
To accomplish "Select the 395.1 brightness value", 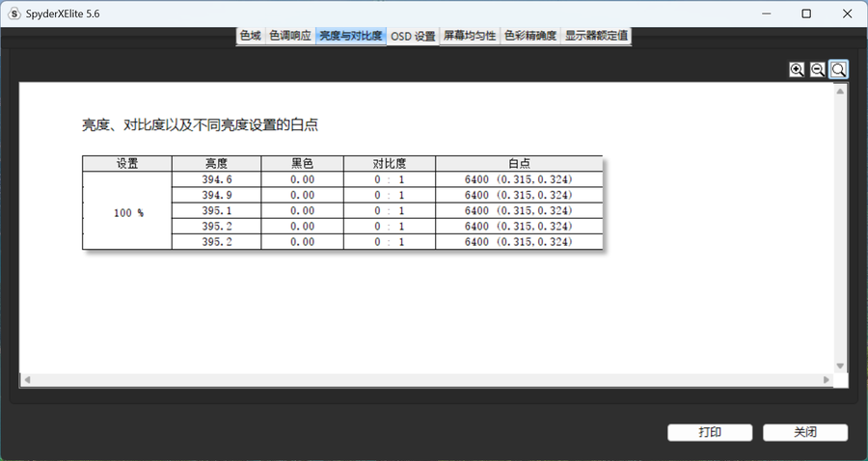I will point(216,210).
